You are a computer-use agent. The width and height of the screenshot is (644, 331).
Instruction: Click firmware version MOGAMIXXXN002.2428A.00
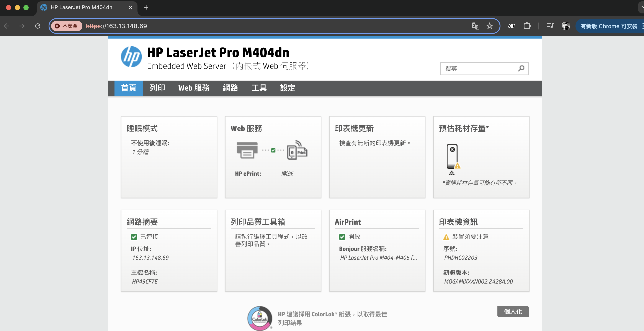[x=478, y=282]
